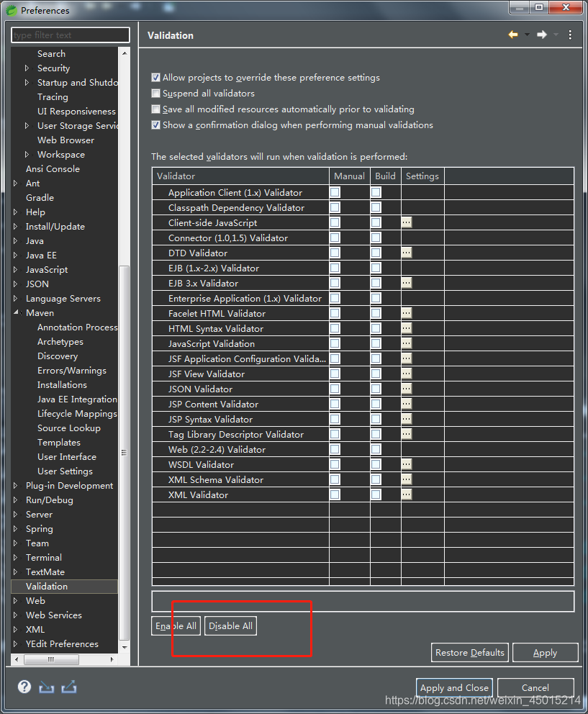Enable Manual for XML Validator
588x714 pixels.
(335, 494)
